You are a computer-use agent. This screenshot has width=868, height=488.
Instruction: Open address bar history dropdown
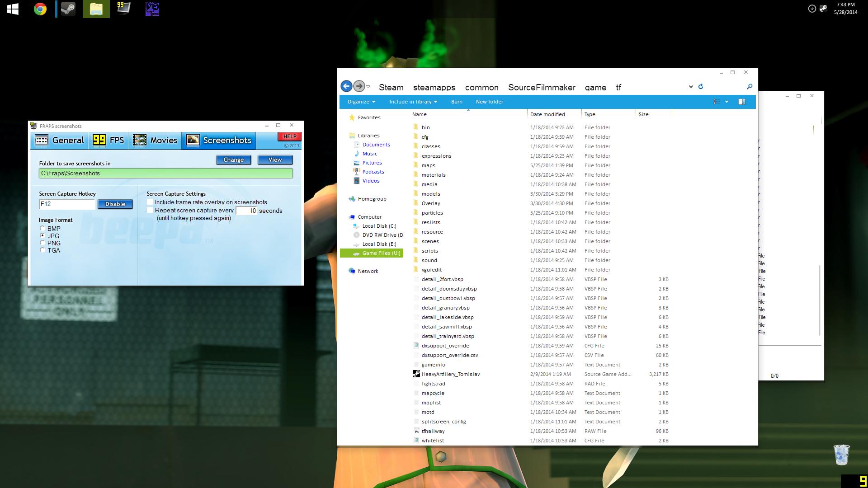[691, 87]
